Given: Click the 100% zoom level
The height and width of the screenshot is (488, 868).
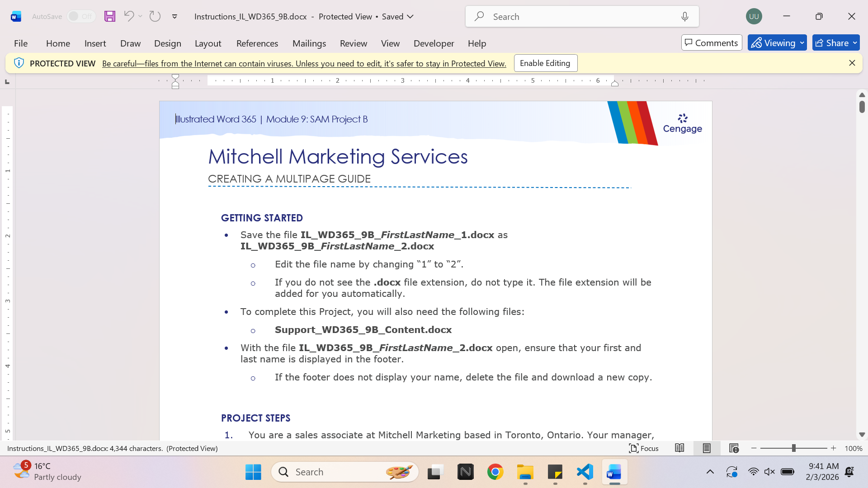Looking at the screenshot, I should (x=854, y=449).
